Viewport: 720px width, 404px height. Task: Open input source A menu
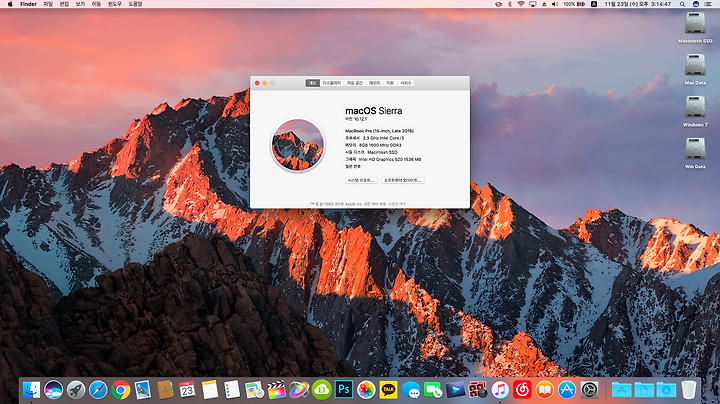coord(594,4)
